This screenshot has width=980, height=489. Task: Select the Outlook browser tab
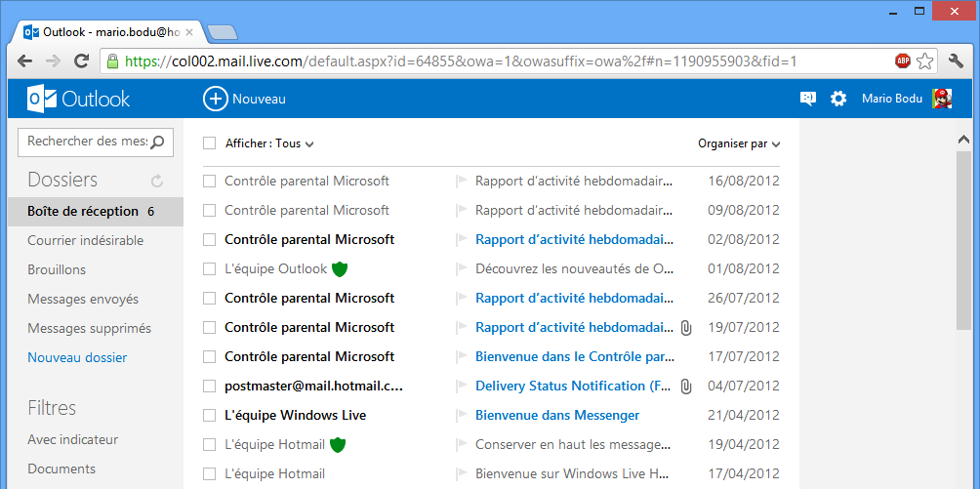pyautogui.click(x=106, y=32)
